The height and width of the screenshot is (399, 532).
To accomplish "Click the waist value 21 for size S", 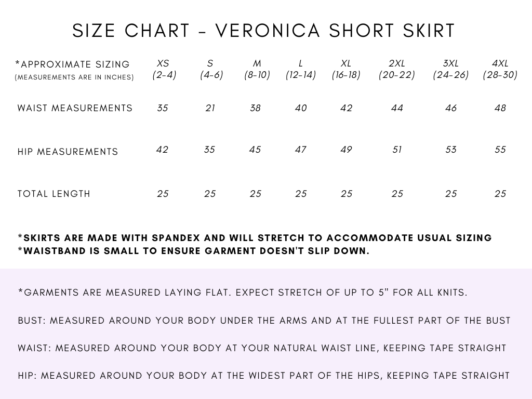I will (210, 108).
